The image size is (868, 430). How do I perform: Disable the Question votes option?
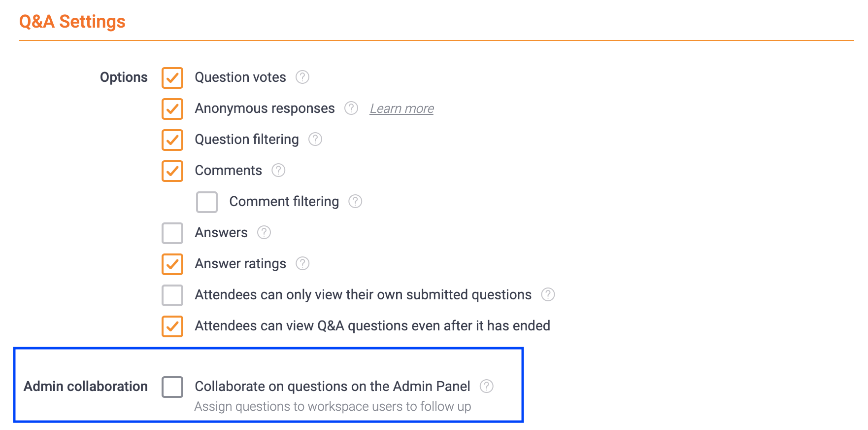[172, 77]
